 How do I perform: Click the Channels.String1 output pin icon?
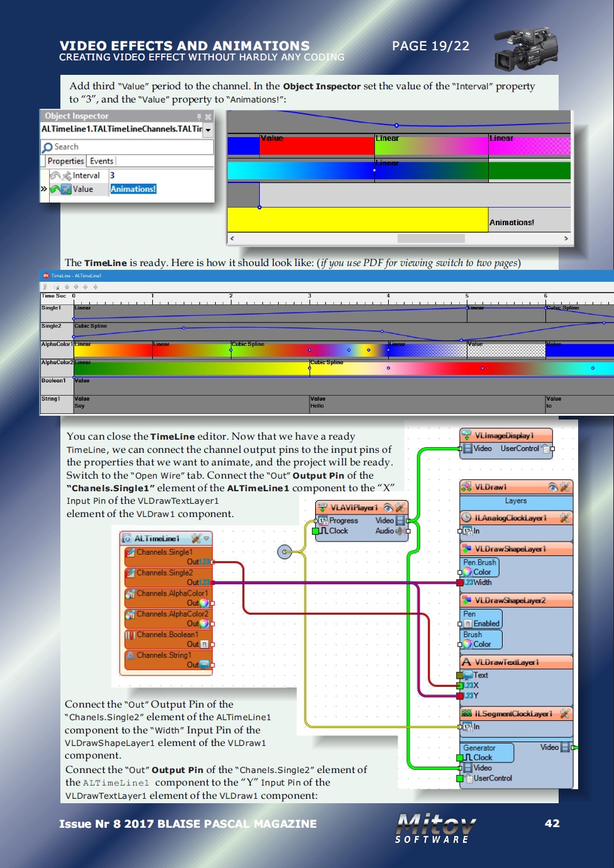coord(205,663)
